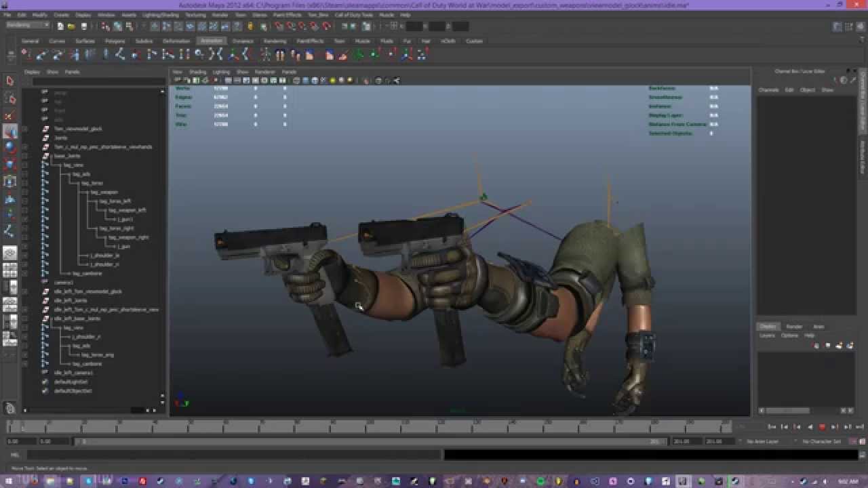Click the MEL command line input
This screenshot has width=868, height=488.
(234, 455)
